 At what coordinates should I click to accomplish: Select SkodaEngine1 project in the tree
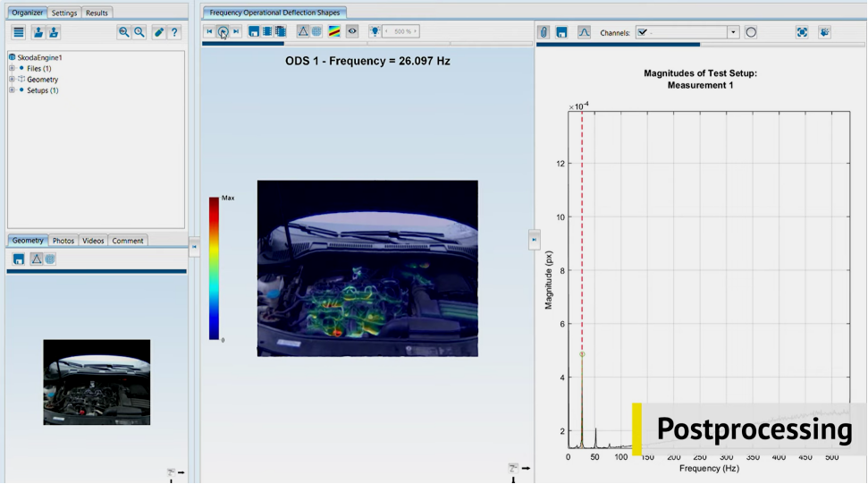tap(39, 57)
